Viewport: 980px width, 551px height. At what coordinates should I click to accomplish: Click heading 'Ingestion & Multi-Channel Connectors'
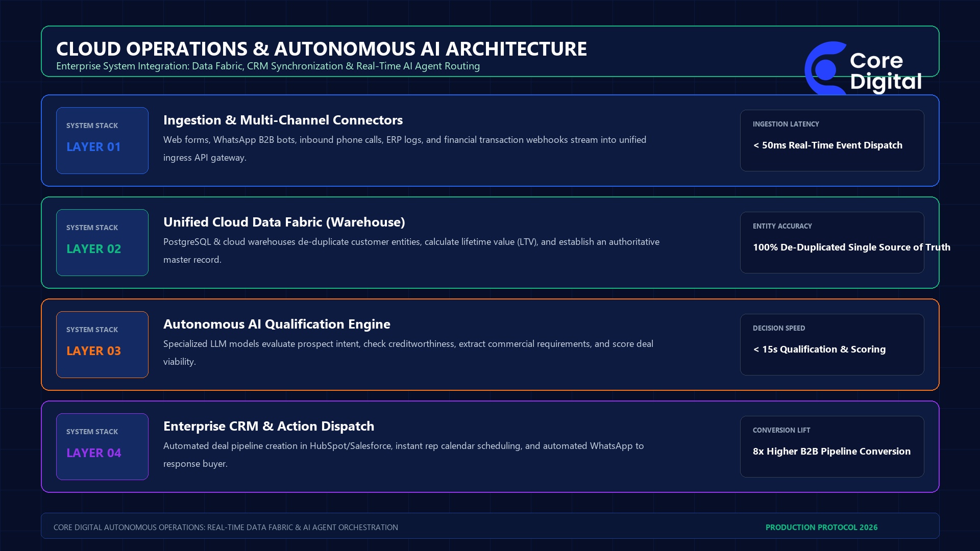point(283,120)
